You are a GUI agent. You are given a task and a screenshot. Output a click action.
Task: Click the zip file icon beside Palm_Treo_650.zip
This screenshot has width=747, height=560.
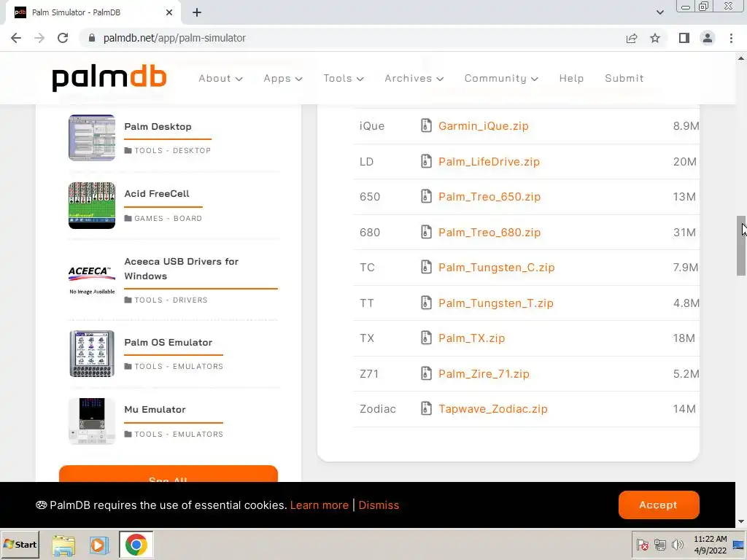(426, 197)
